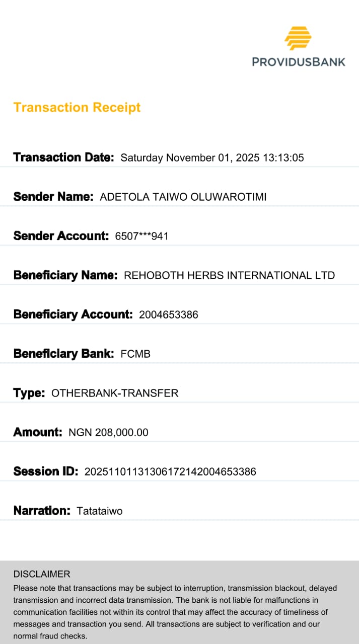This screenshot has width=359, height=644.
Task: Click beneficiary account number 2004653386
Action: click(168, 315)
